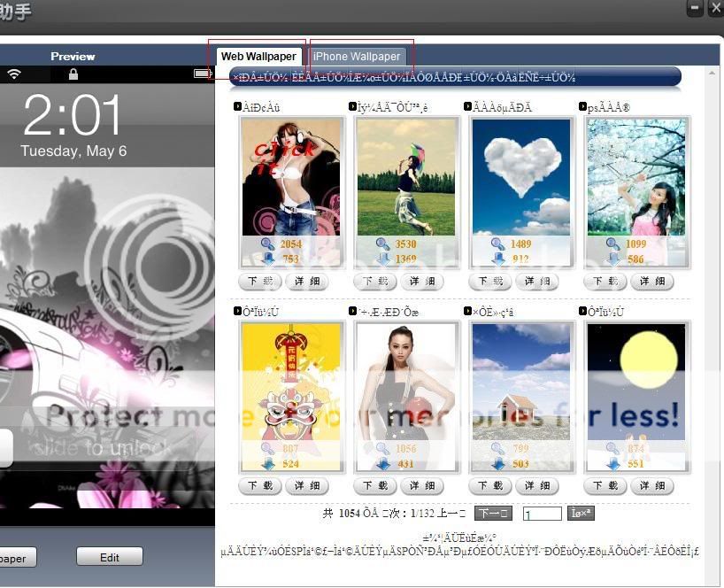Click 详细 under the yellow moon wallpaper
Image resolution: width=724 pixels, height=588 pixels.
tap(652, 486)
